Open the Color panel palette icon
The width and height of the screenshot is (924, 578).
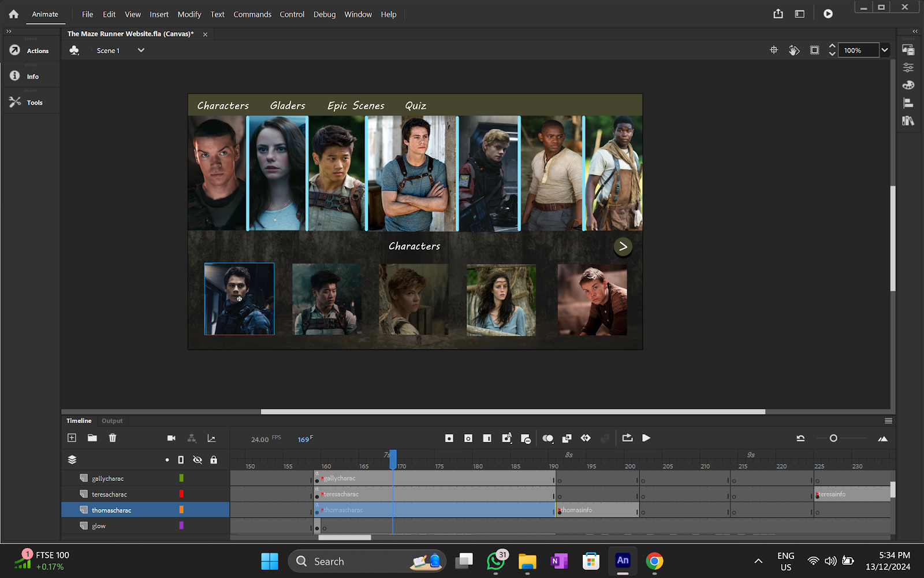click(908, 85)
